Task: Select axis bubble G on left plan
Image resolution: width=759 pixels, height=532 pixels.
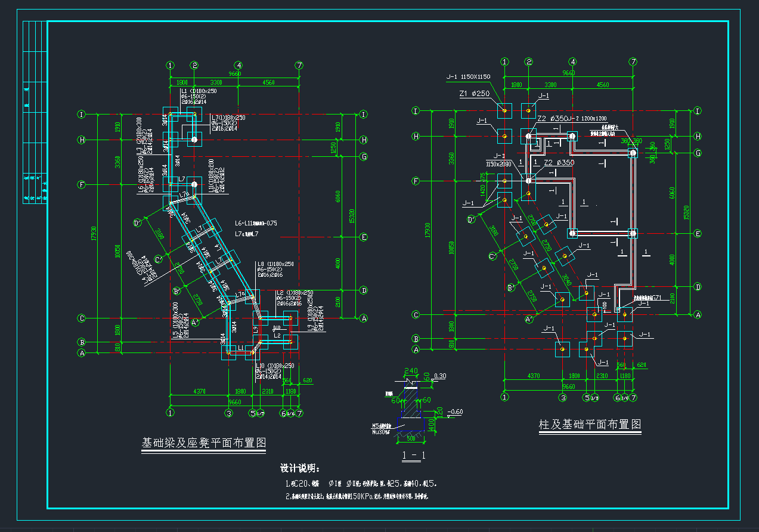Action: coord(363,157)
